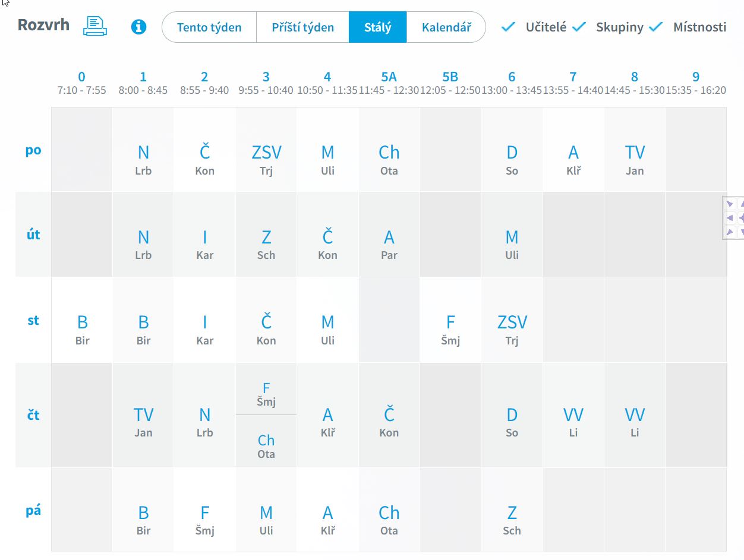Click Wednesday's hour 0 B lesson
Image resolution: width=744 pixels, height=560 pixels.
tap(82, 329)
